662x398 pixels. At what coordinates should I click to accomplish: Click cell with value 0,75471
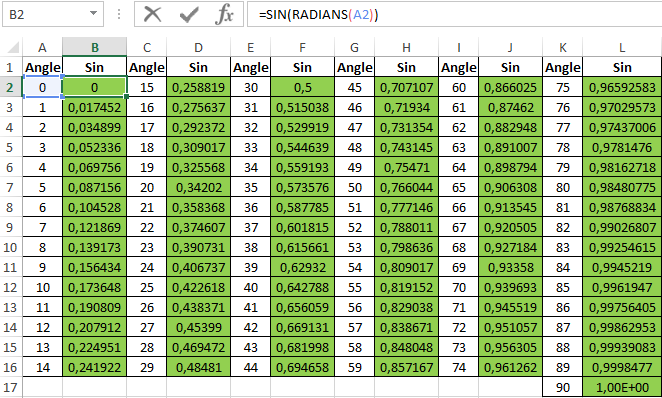point(407,168)
